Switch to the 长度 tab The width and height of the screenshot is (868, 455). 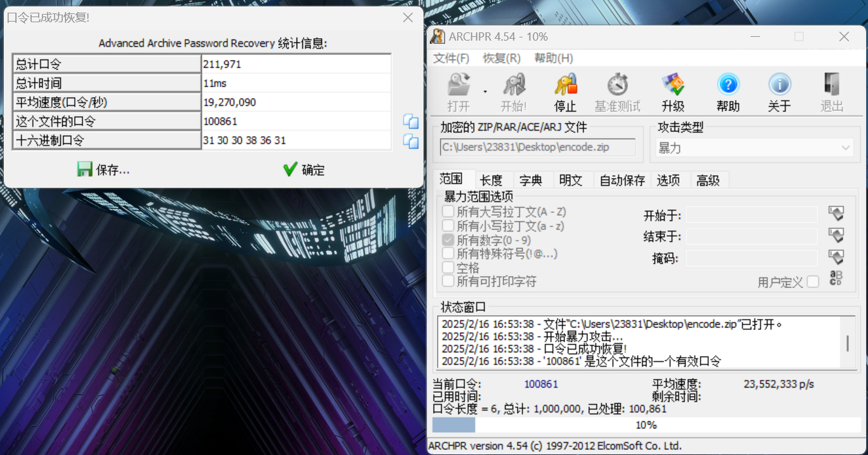click(491, 180)
